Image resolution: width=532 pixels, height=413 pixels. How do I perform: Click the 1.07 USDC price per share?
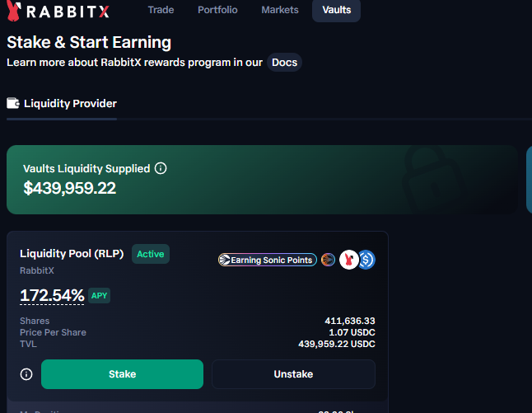click(352, 332)
